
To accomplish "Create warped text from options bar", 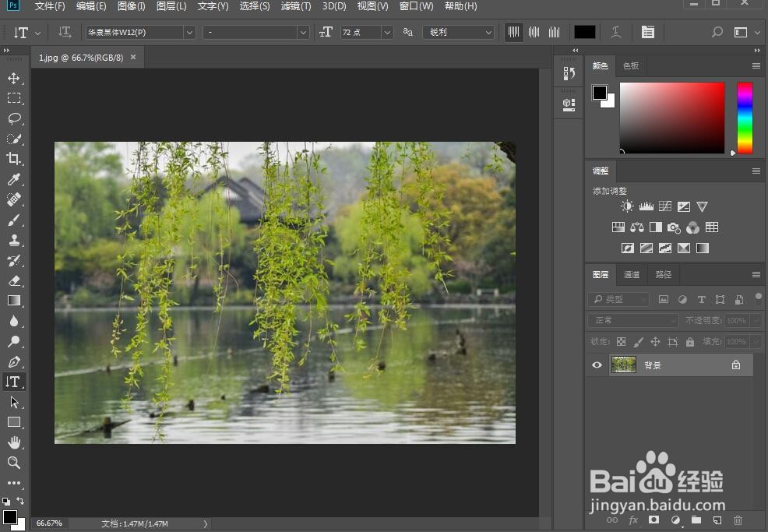I will point(616,33).
